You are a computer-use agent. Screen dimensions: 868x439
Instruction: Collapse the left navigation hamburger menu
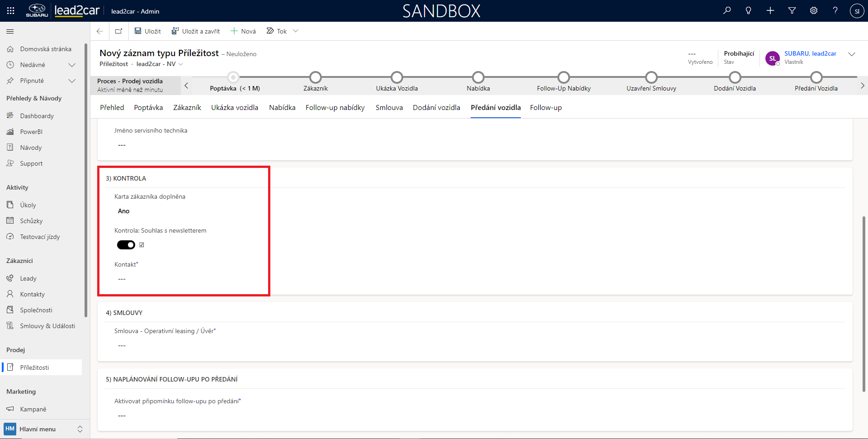click(10, 31)
